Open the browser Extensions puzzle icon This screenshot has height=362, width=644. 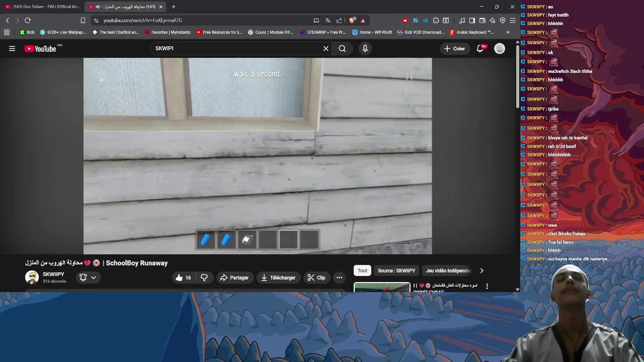tap(436, 20)
